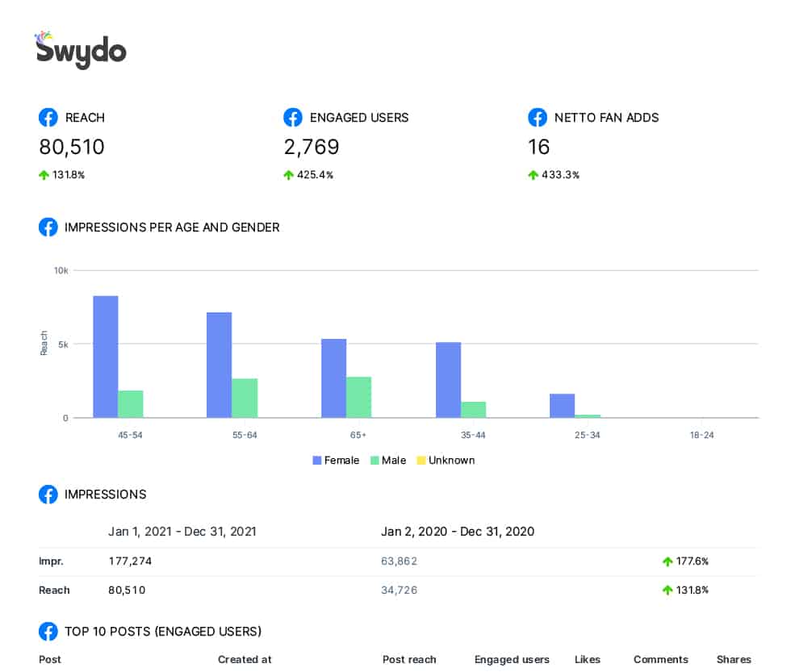Click the Post column header
This screenshot has height=672, width=795.
(x=50, y=659)
